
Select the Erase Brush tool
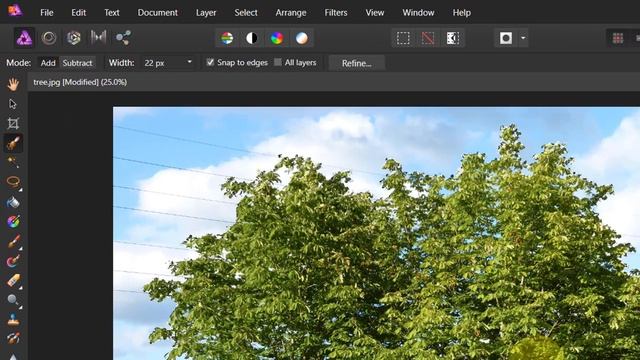[13, 280]
